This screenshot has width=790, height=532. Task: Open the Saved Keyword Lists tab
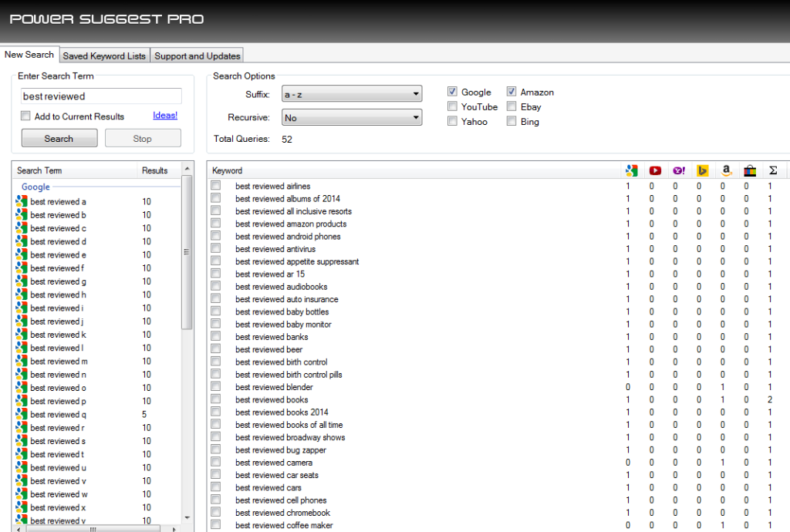104,56
